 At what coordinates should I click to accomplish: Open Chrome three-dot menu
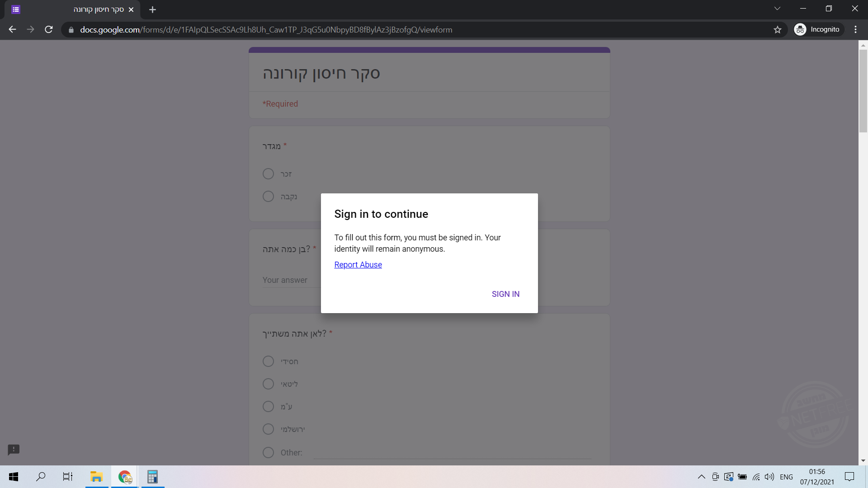(x=855, y=29)
